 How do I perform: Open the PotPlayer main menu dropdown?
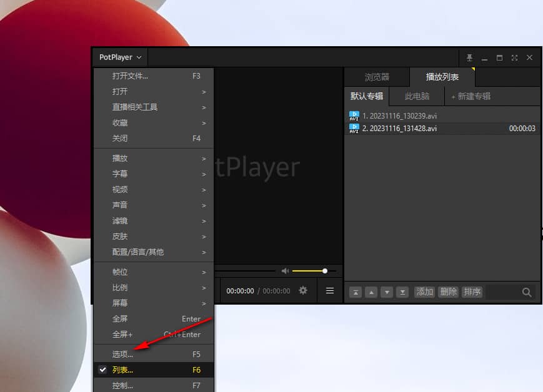pyautogui.click(x=120, y=57)
